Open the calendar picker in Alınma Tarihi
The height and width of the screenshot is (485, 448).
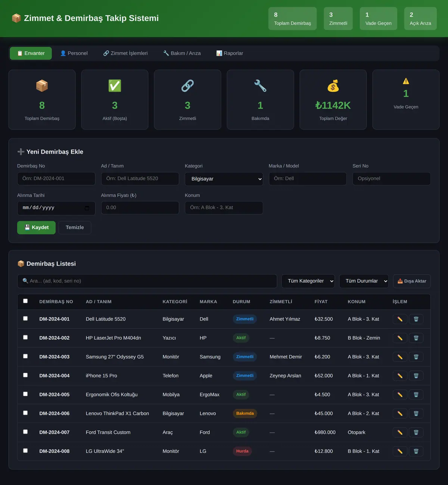point(87,208)
